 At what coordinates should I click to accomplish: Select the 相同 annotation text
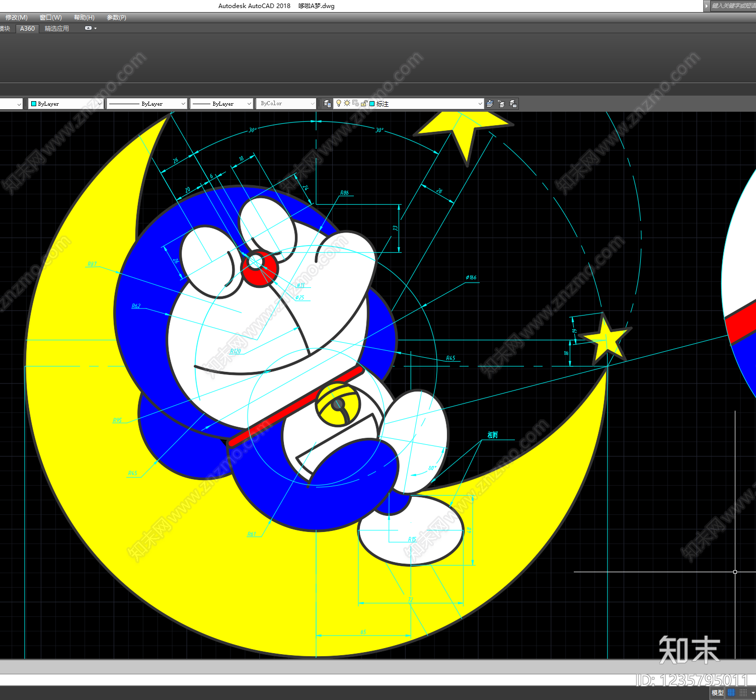pos(492,435)
